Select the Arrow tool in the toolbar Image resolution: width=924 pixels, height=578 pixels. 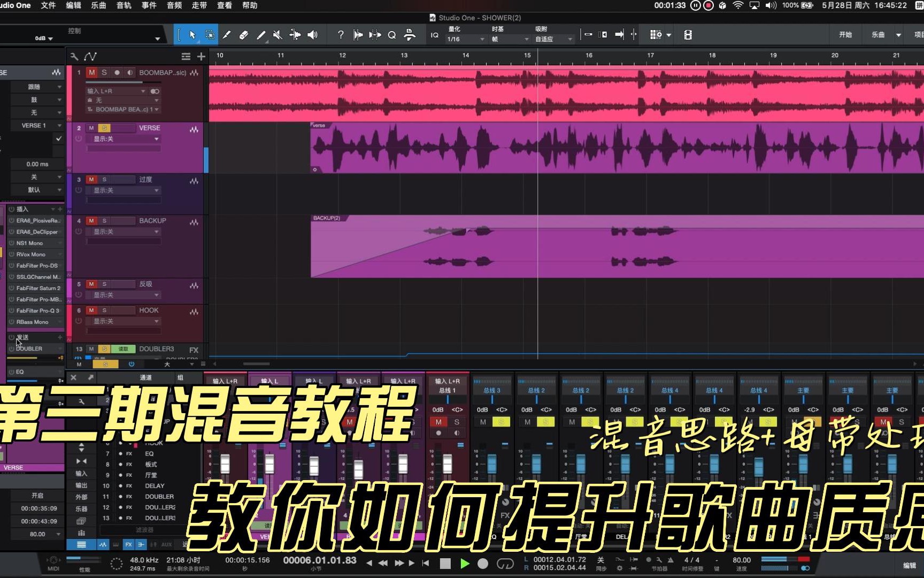[x=192, y=35]
